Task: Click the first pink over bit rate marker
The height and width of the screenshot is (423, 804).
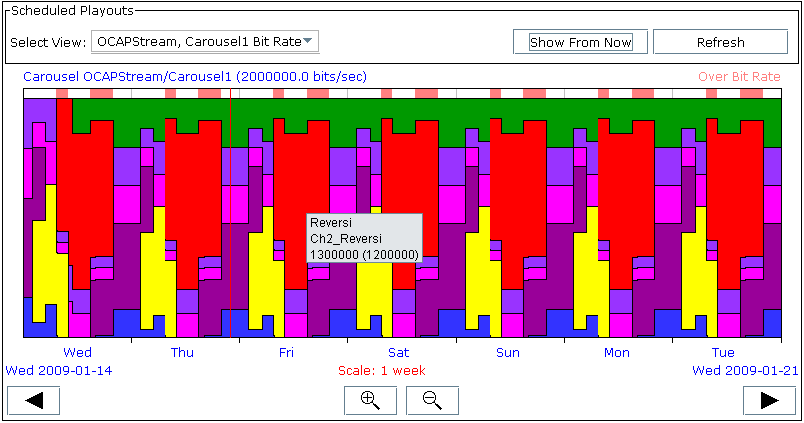Action: (62, 93)
